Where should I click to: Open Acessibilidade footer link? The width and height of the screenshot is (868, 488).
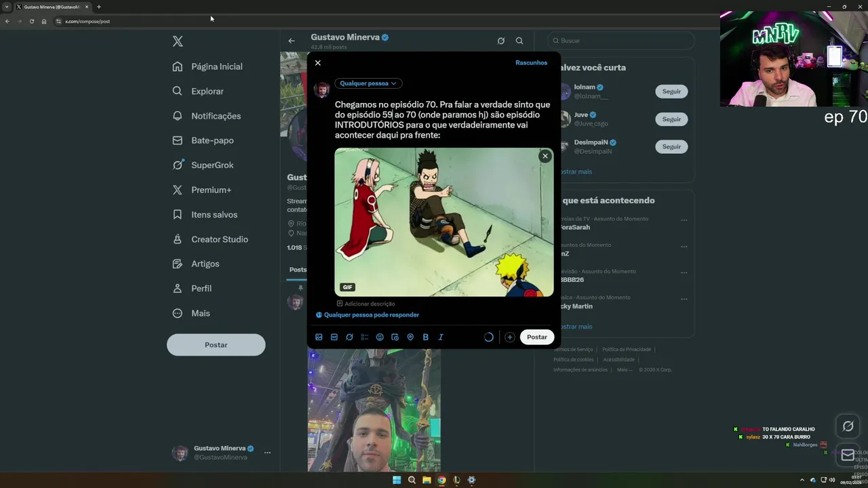point(618,360)
